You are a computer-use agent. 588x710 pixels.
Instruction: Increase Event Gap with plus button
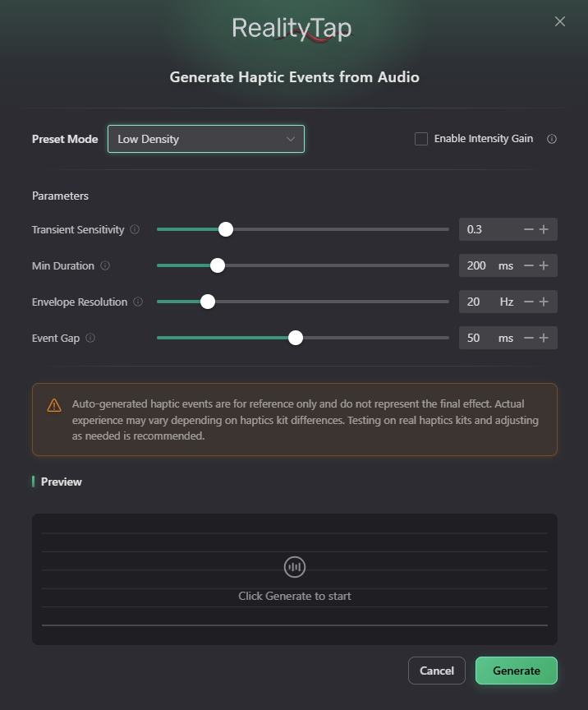click(x=544, y=338)
